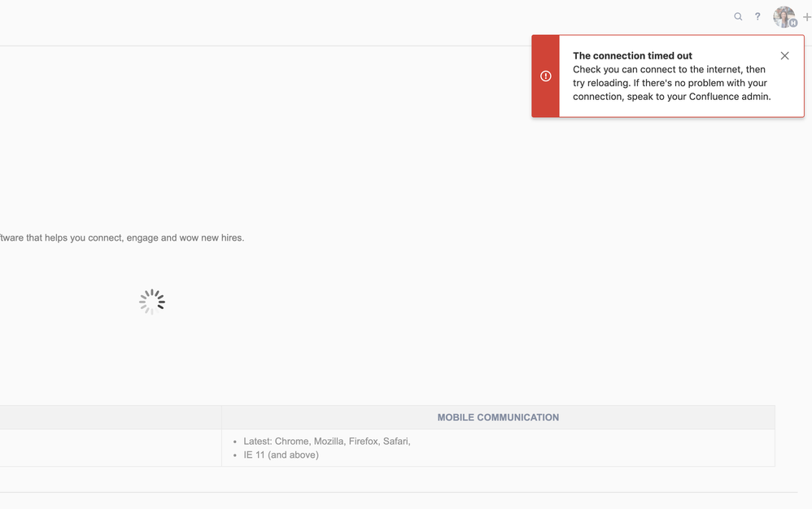Click the MOBILE COMMUNICATION table header
The width and height of the screenshot is (812, 509).
coord(498,417)
